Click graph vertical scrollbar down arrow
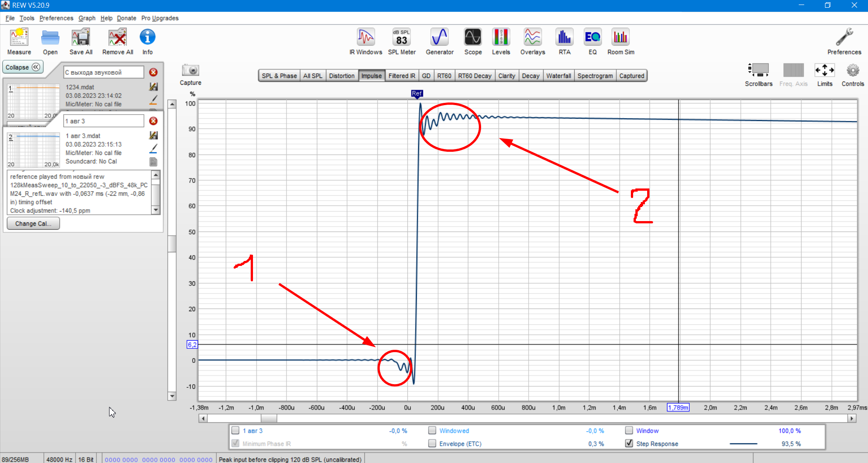The image size is (868, 463). 172,396
